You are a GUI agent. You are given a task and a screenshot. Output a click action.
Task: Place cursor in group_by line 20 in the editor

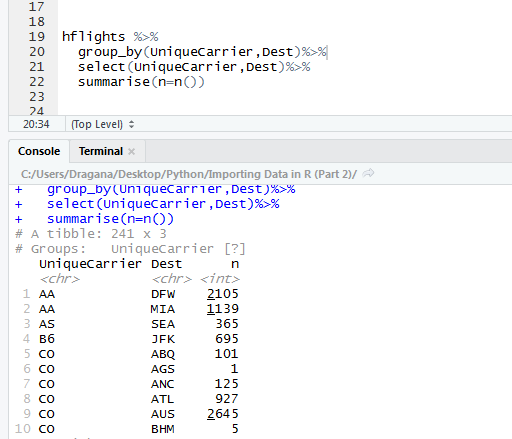point(202,52)
